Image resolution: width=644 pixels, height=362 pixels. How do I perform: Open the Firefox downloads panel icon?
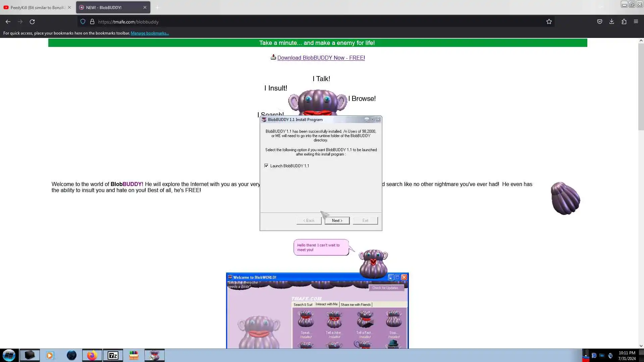click(x=612, y=21)
